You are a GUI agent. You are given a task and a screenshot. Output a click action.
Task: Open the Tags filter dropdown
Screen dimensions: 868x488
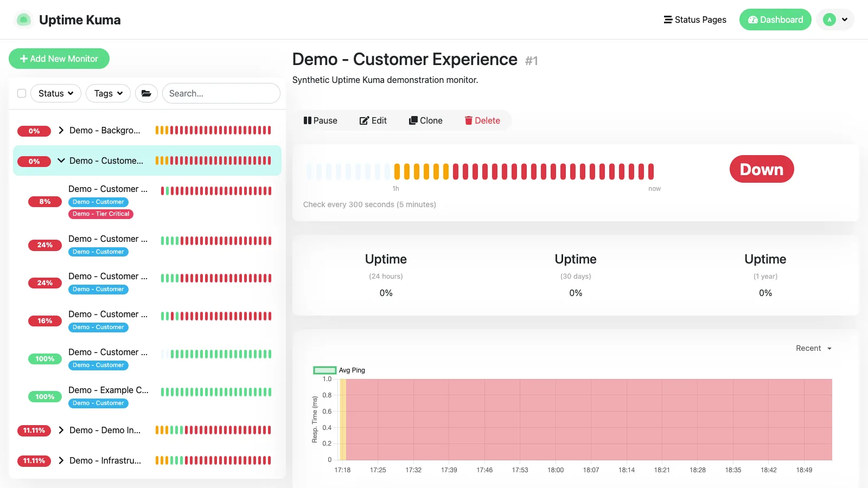[x=108, y=93]
